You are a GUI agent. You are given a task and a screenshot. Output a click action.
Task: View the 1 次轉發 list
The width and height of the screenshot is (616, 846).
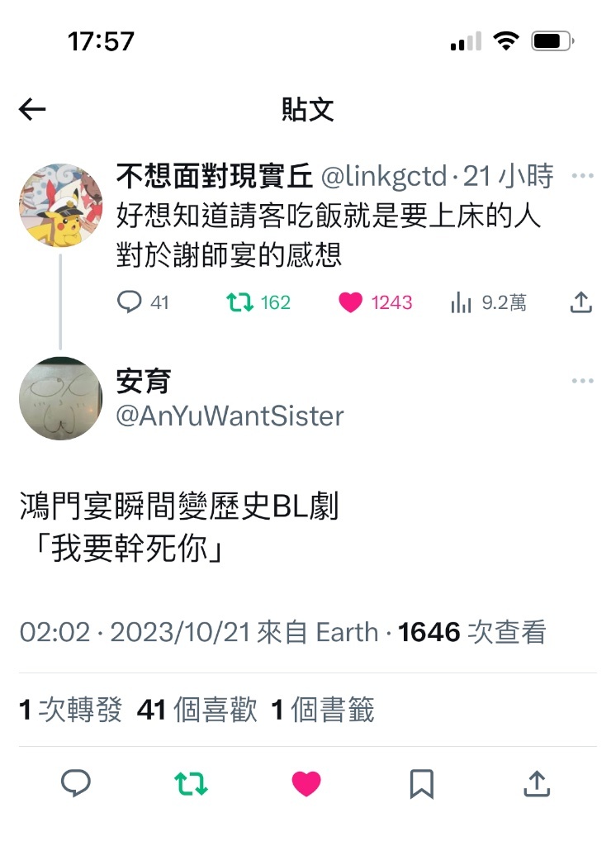tap(71, 710)
